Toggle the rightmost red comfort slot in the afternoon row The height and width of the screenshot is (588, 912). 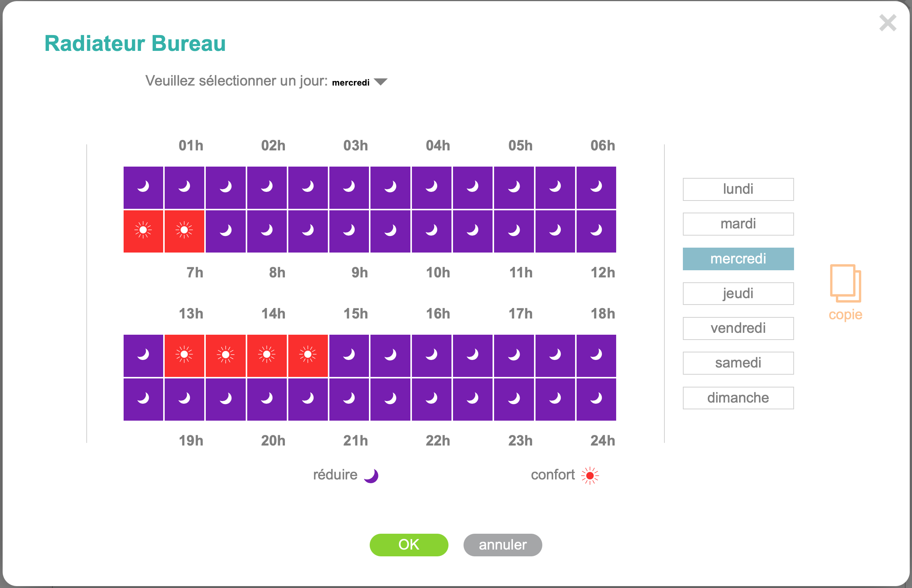[308, 355]
